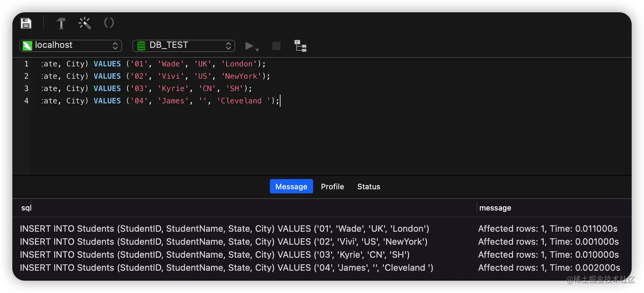Click the message 'Time: 0.010000s'
The width and height of the screenshot is (644, 293).
(x=584, y=254)
